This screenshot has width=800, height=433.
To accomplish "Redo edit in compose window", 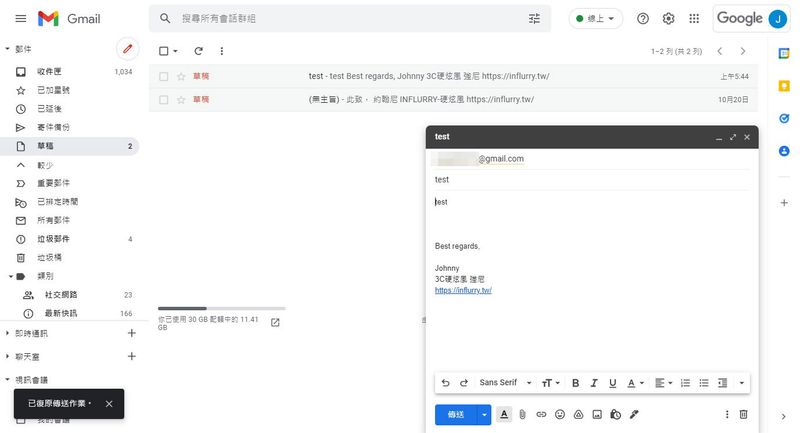I will click(x=464, y=383).
